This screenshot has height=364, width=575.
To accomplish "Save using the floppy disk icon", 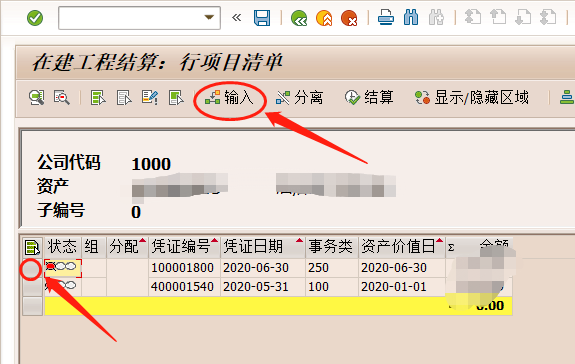I will point(262,18).
